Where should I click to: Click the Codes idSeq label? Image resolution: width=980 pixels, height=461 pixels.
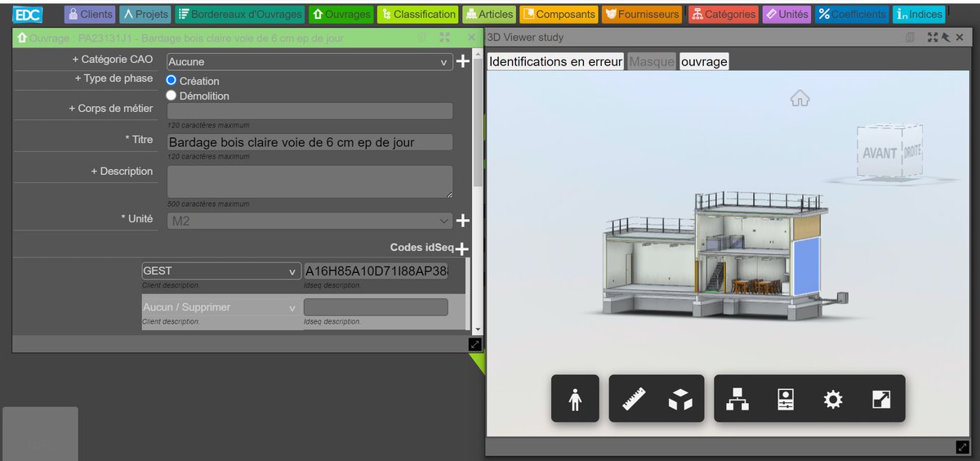coord(421,248)
